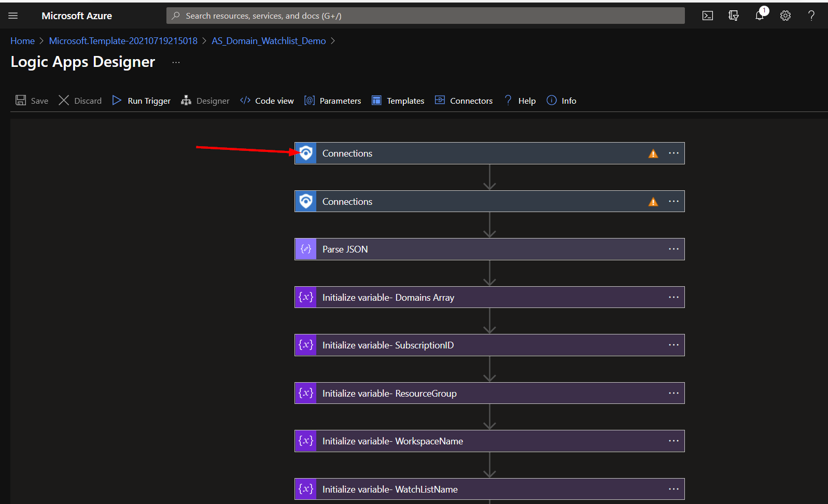
Task: Click the Connectors icon
Action: tap(440, 100)
